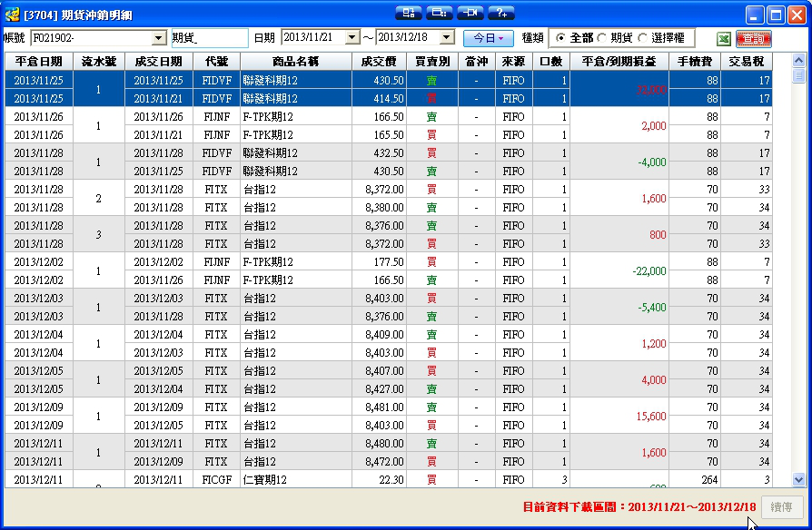
Task: Click the loss value -5,400
Action: click(652, 307)
